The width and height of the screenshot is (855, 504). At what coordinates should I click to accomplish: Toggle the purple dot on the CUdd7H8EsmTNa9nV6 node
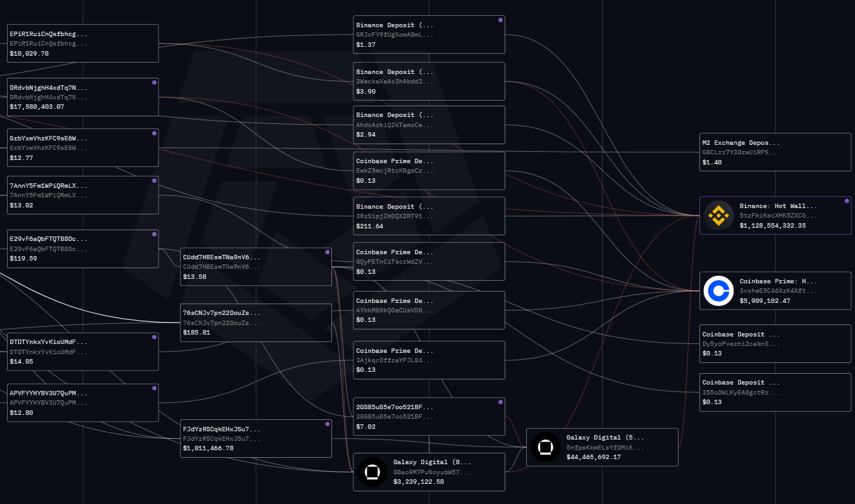point(327,252)
